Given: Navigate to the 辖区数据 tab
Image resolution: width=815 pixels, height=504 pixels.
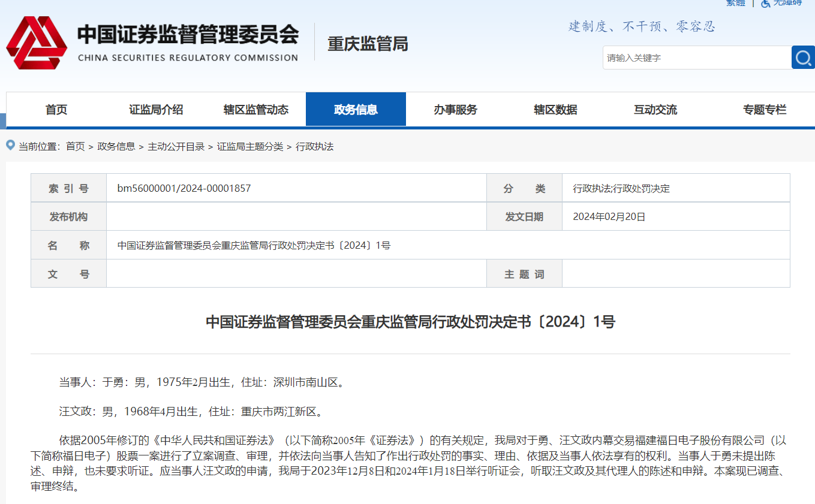Looking at the screenshot, I should coord(555,110).
